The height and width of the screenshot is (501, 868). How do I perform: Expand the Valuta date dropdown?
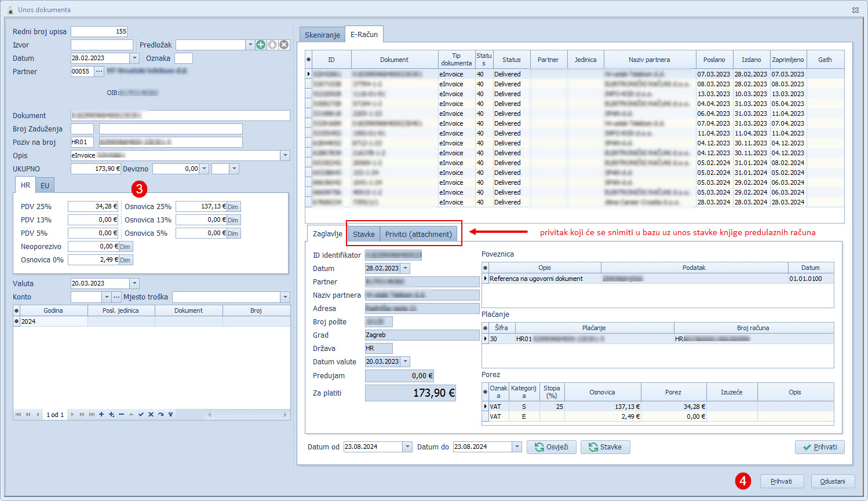click(x=134, y=284)
